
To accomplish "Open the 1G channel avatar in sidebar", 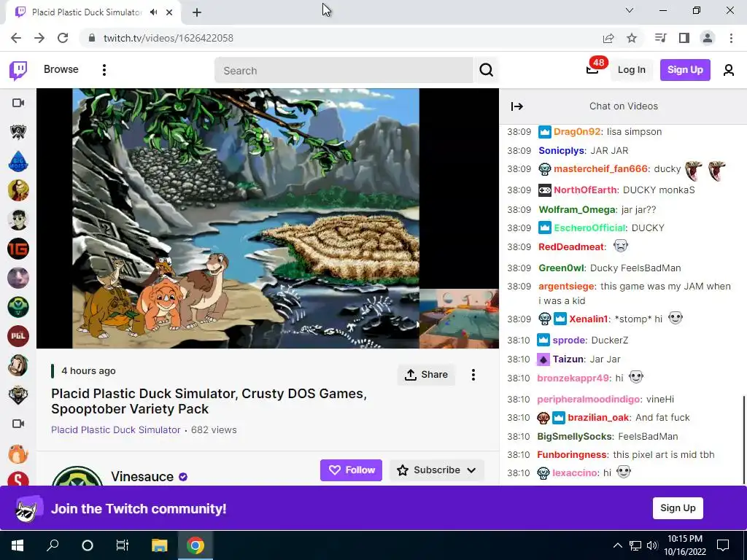I will (18, 249).
